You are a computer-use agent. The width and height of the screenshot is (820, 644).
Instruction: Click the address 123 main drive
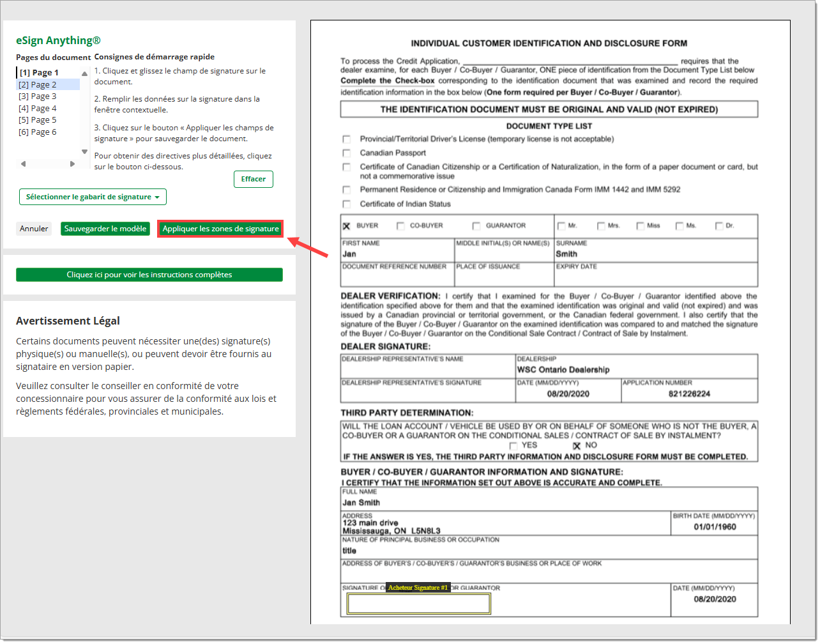pyautogui.click(x=370, y=523)
